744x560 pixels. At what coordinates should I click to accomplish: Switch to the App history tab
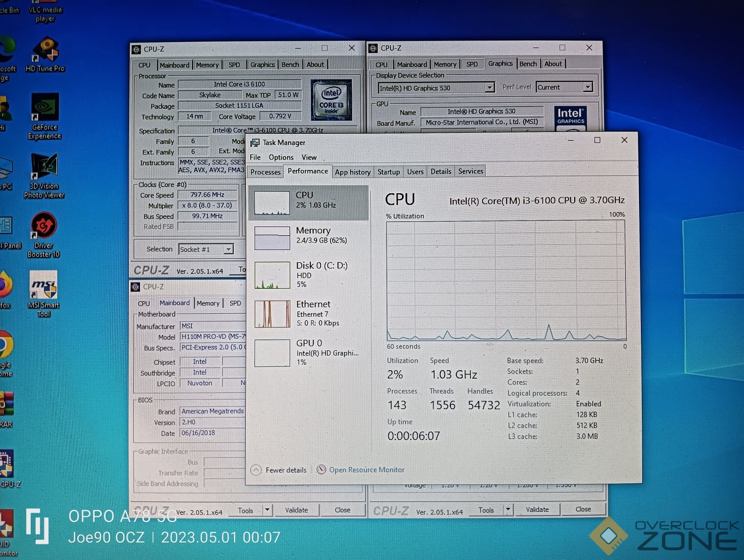tap(352, 172)
